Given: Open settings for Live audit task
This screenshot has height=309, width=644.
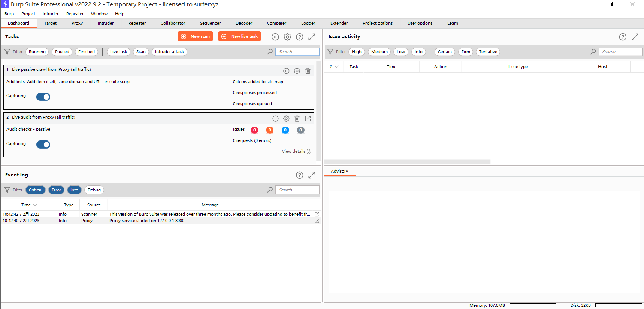Looking at the screenshot, I should [286, 119].
